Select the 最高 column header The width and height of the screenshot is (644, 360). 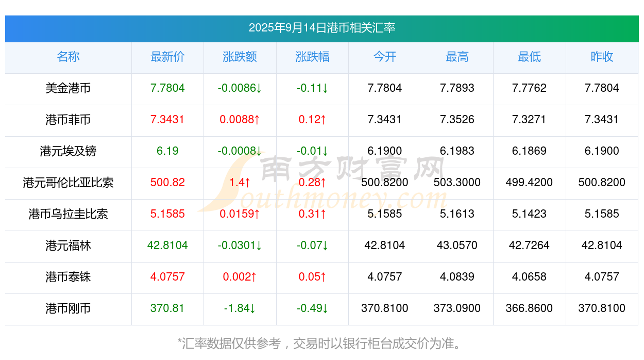457,57
